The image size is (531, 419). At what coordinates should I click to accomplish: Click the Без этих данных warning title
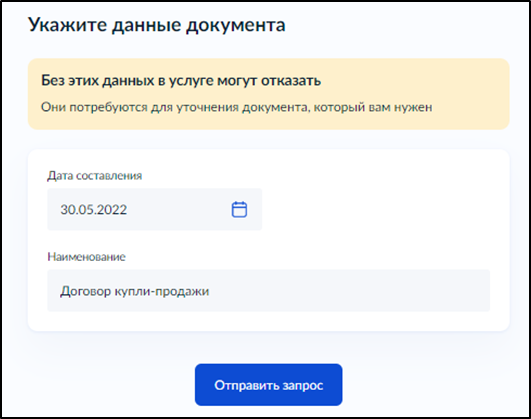tap(181, 81)
